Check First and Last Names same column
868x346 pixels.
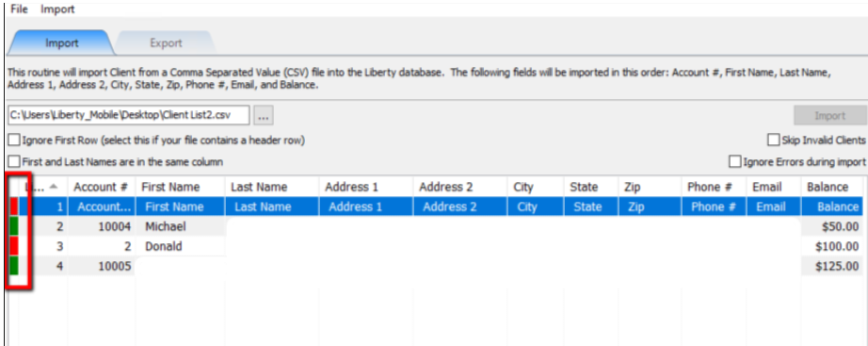(x=14, y=162)
